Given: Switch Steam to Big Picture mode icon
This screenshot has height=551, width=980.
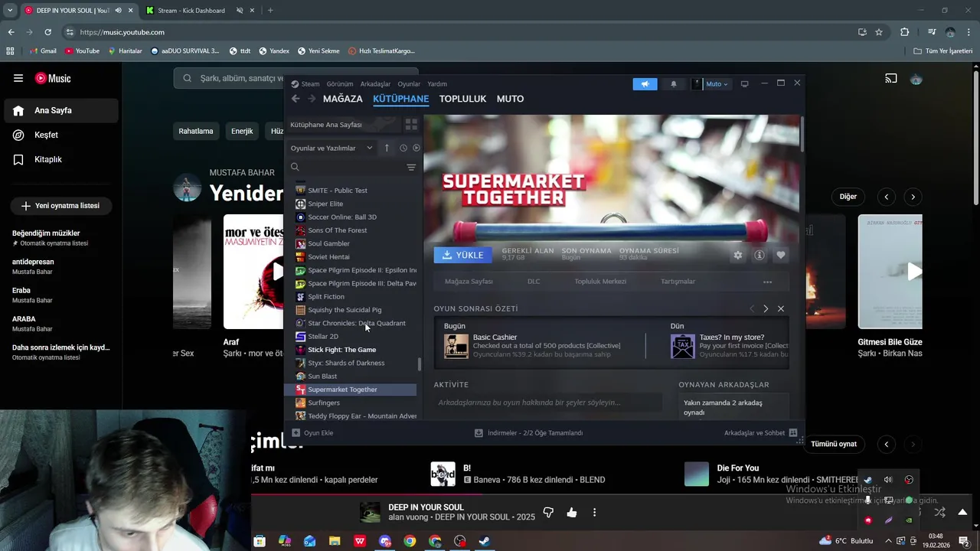Looking at the screenshot, I should click(x=744, y=84).
